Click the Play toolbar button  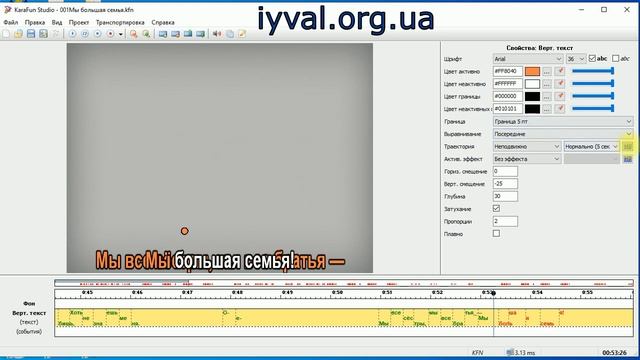pos(72,34)
